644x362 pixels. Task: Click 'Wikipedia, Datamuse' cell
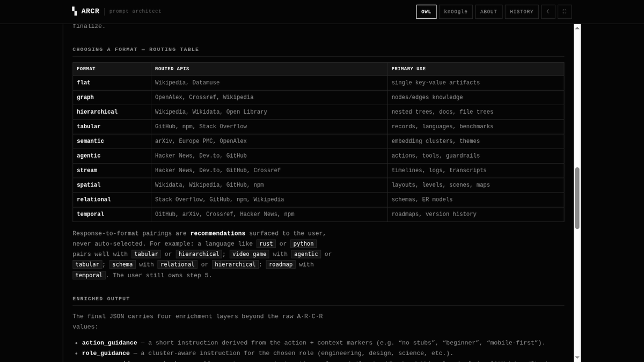pos(269,83)
